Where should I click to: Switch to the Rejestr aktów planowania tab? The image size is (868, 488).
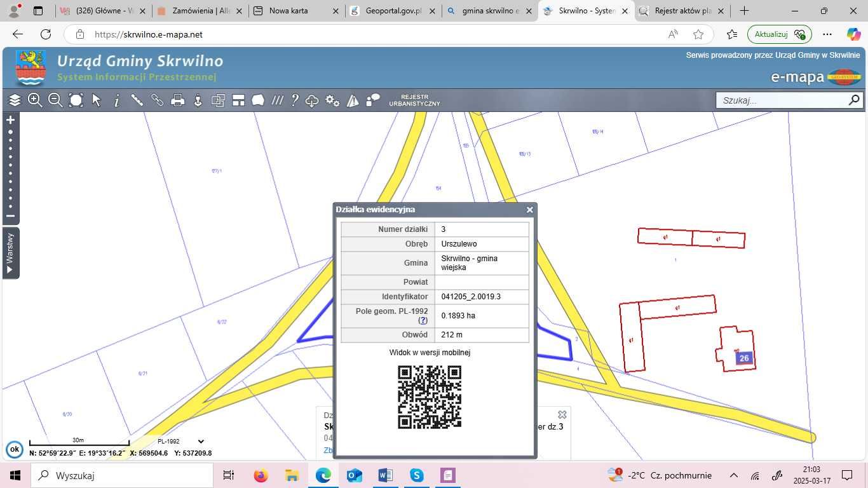(682, 11)
